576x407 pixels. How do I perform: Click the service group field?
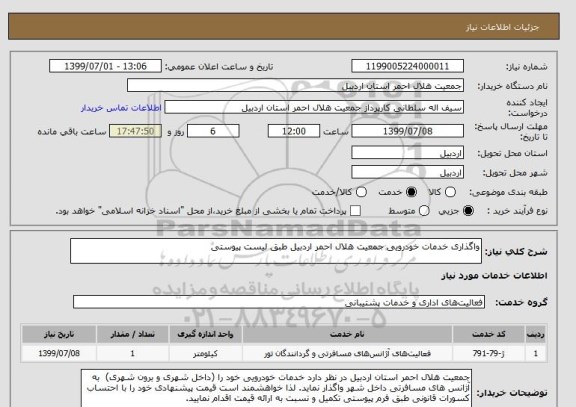click(279, 302)
